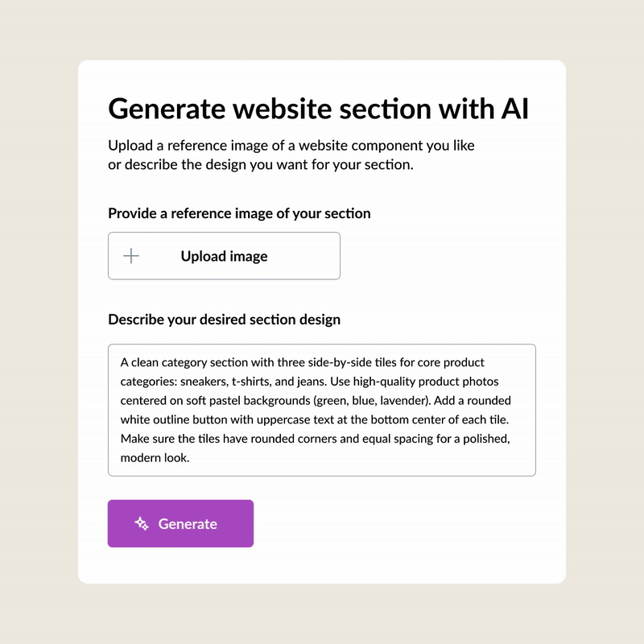
Task: Click the line "white outline button with uppercase text"
Action: [x=315, y=419]
